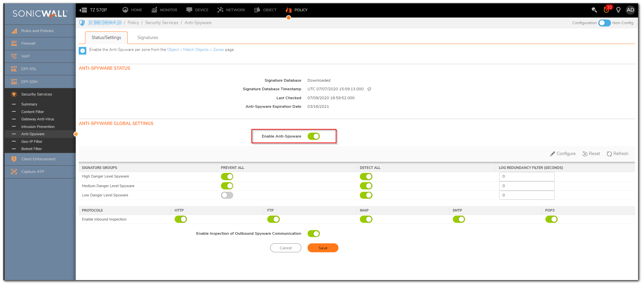644x286 pixels.
Task: Click the OBJECT icon in top bar
Action: tap(257, 10)
